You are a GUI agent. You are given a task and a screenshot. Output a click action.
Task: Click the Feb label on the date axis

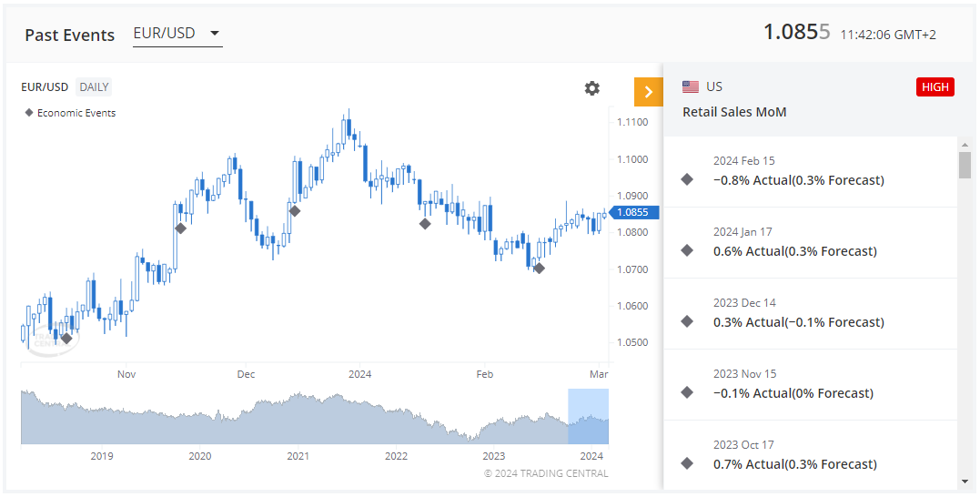point(484,374)
